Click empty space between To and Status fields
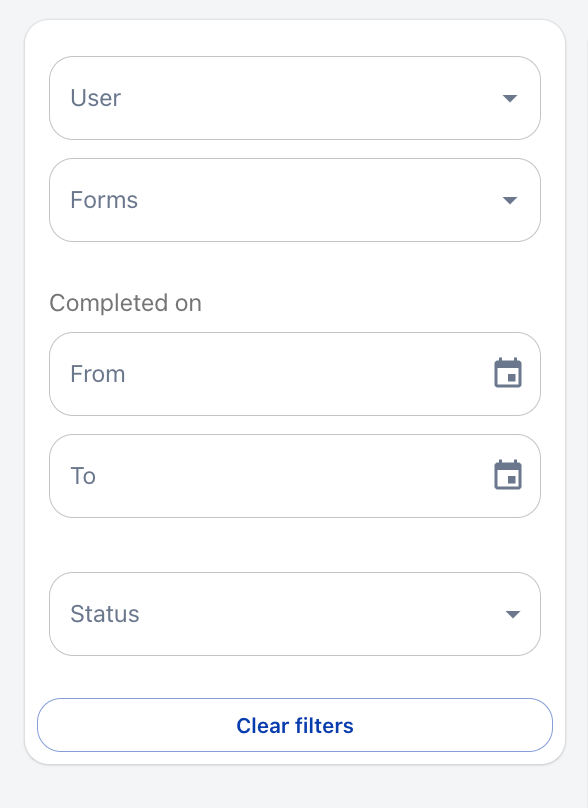Viewport: 588px width, 808px height. (295, 545)
